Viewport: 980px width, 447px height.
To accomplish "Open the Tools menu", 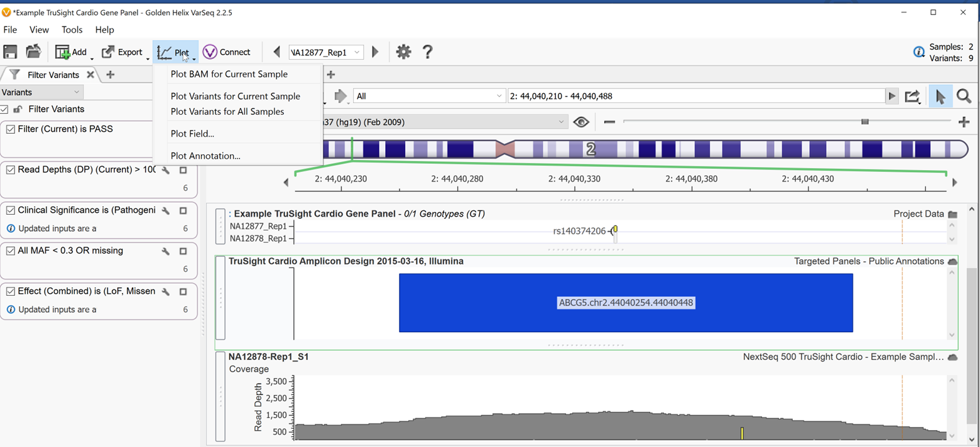I will (x=72, y=30).
